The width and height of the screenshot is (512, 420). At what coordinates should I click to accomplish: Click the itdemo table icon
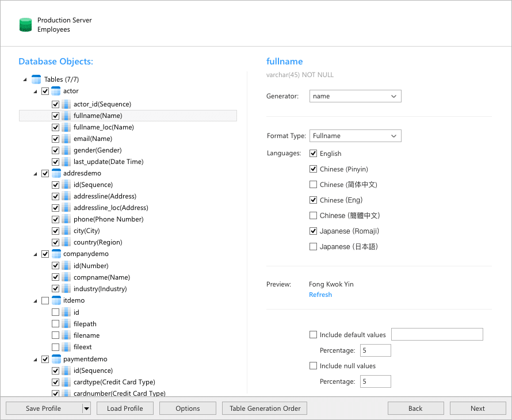click(x=56, y=300)
